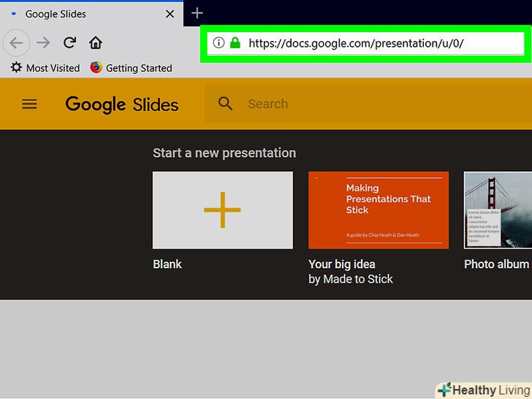Screen dimensions: 532x399
Task: Click the Your big idea label
Action: pos(342,265)
